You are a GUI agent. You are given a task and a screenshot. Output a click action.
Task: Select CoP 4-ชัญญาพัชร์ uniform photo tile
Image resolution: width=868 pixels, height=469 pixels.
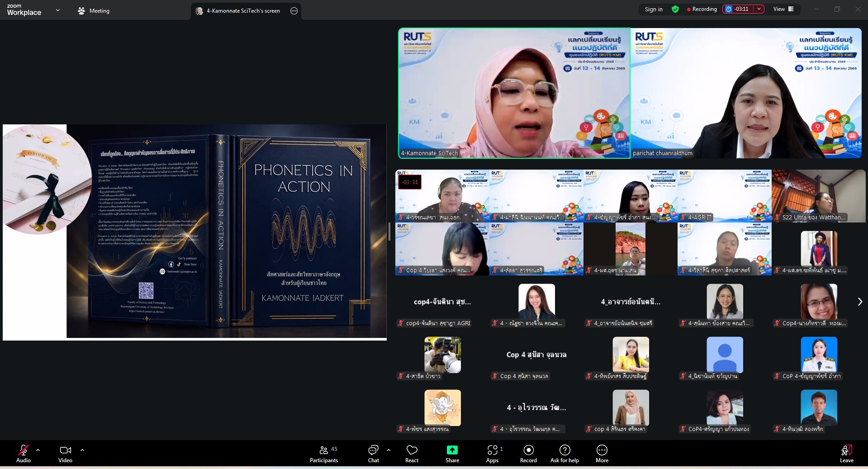click(x=819, y=355)
